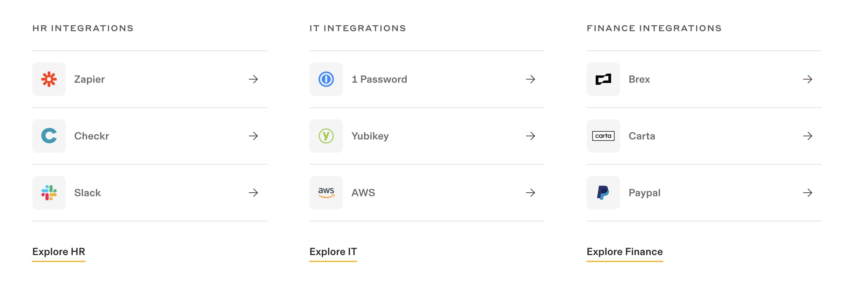
Task: Click the Brex logo icon
Action: tap(603, 79)
